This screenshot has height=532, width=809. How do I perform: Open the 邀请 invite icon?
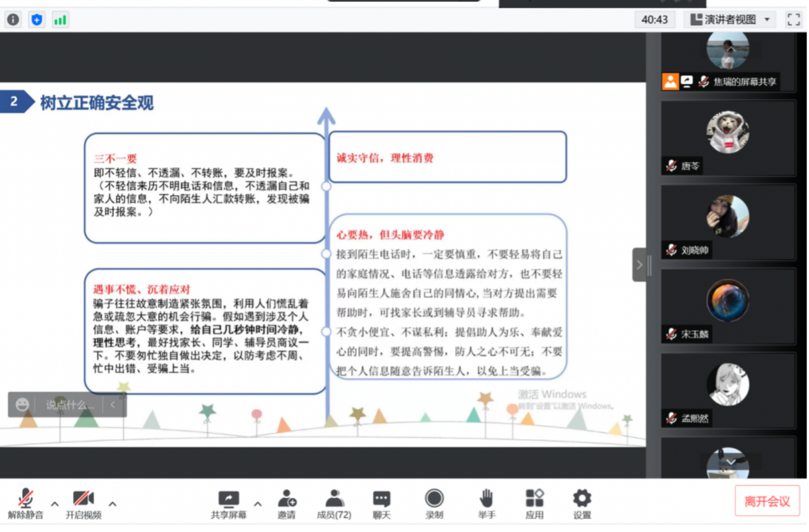click(286, 504)
